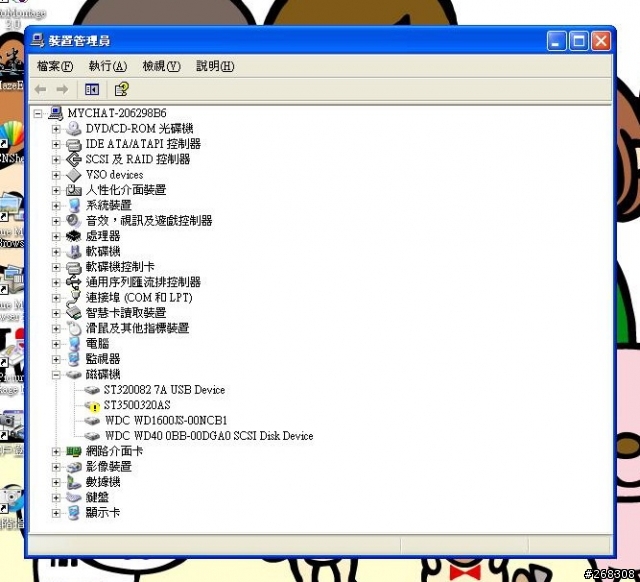The image size is (640, 582).
Task: Select WDC WD40 0BB-00DGA0 SCSI Disk Device
Action: pyautogui.click(x=209, y=436)
